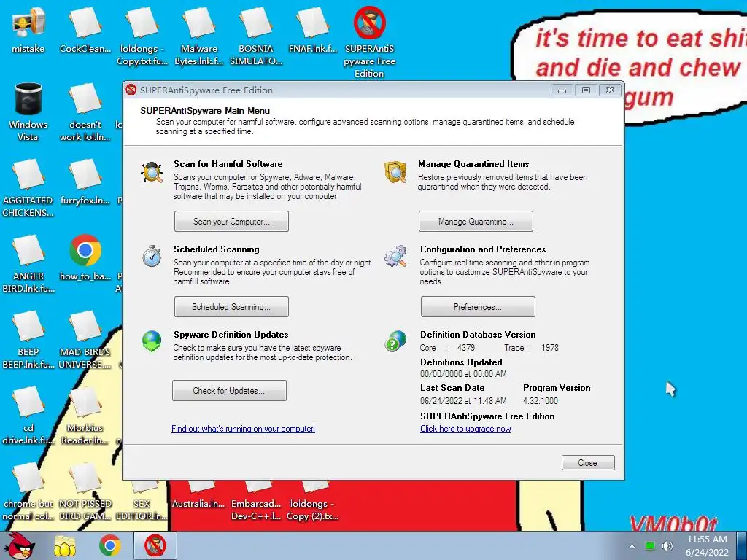Open Chrome from the taskbar

point(110,545)
